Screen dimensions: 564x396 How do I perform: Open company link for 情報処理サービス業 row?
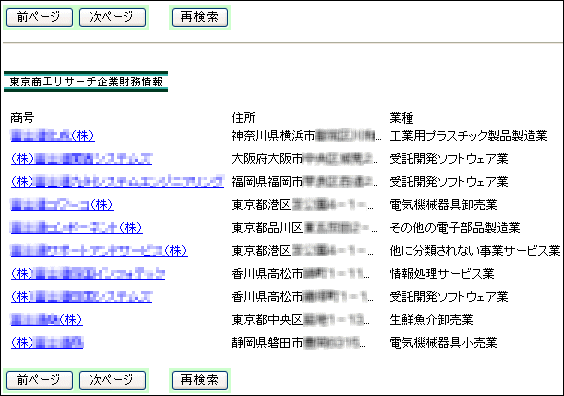pos(88,274)
